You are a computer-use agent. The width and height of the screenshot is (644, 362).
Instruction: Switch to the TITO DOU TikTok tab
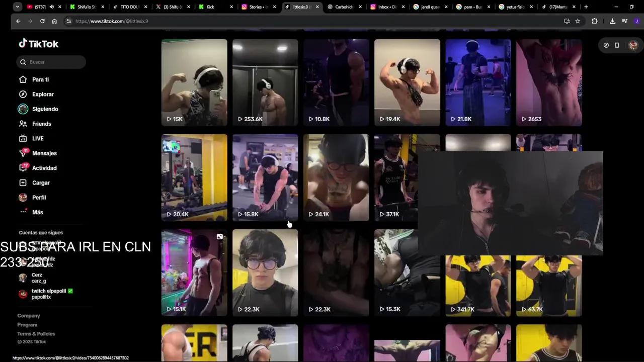129,7
